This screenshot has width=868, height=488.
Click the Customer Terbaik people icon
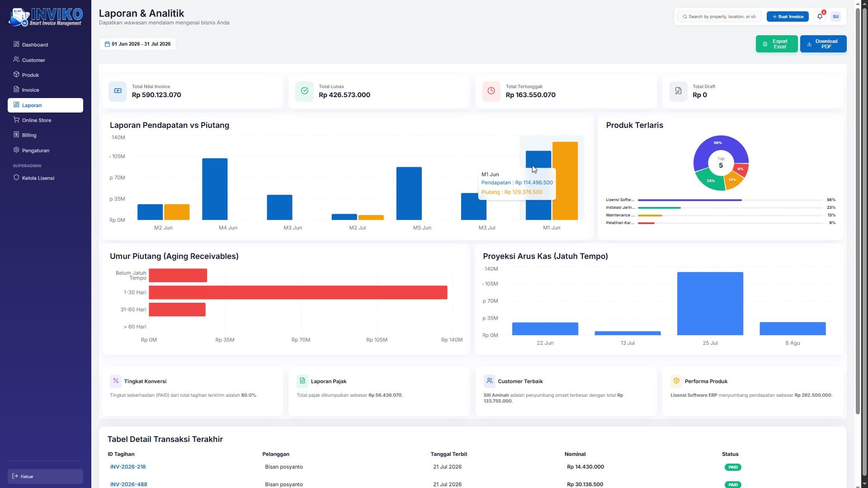point(490,381)
